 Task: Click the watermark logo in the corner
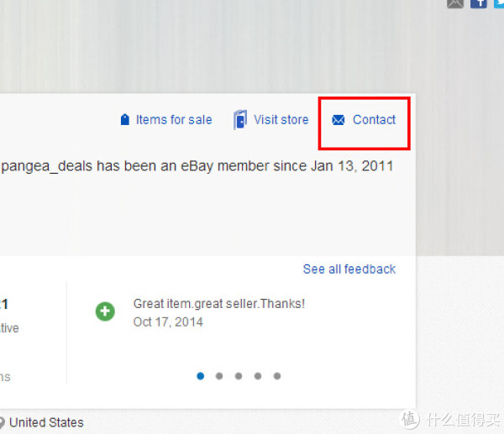450,420
